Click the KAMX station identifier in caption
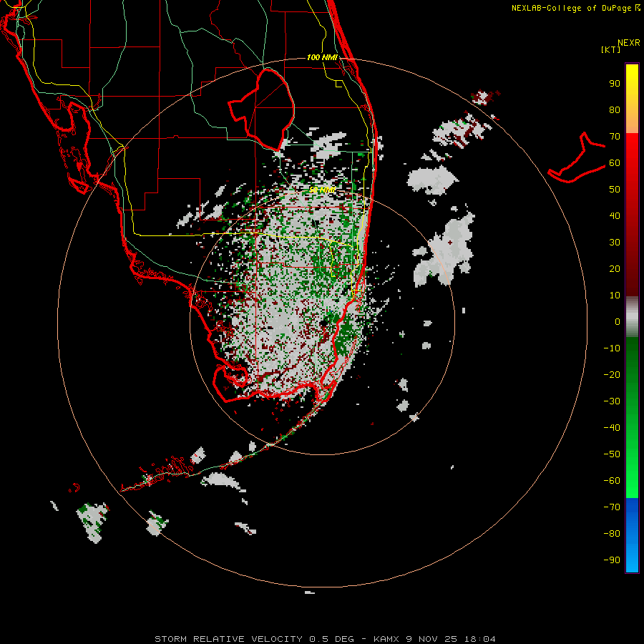Image resolution: width=644 pixels, height=644 pixels. point(386,639)
